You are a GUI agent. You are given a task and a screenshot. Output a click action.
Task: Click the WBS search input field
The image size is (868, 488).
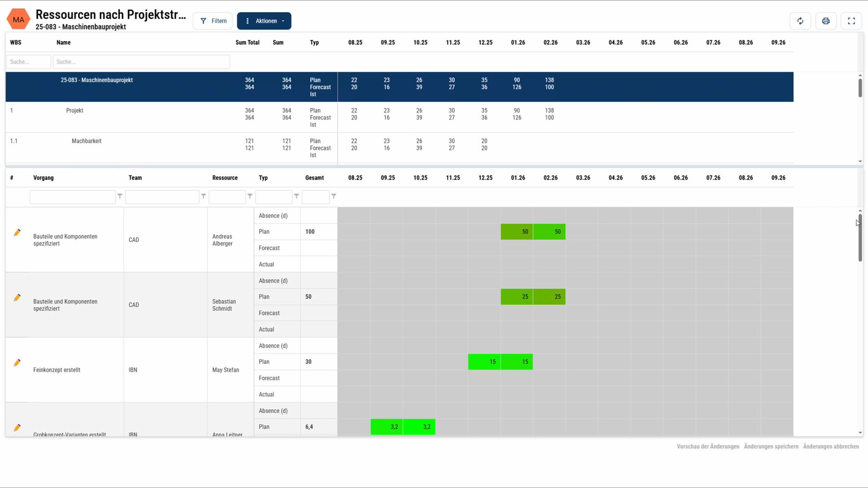[x=28, y=62]
